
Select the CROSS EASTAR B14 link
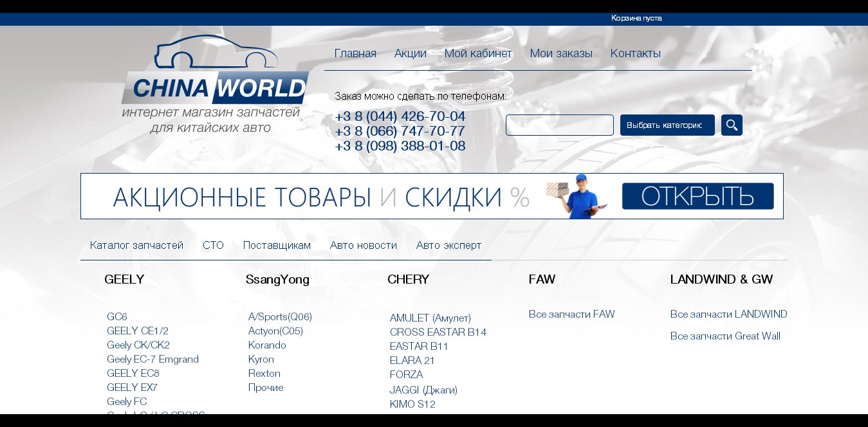[438, 332]
